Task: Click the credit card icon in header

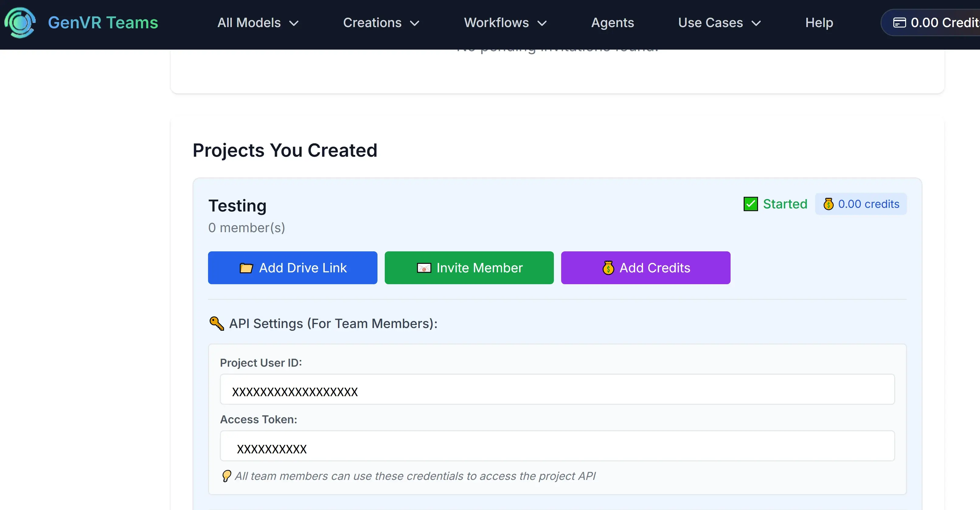Action: pos(899,23)
